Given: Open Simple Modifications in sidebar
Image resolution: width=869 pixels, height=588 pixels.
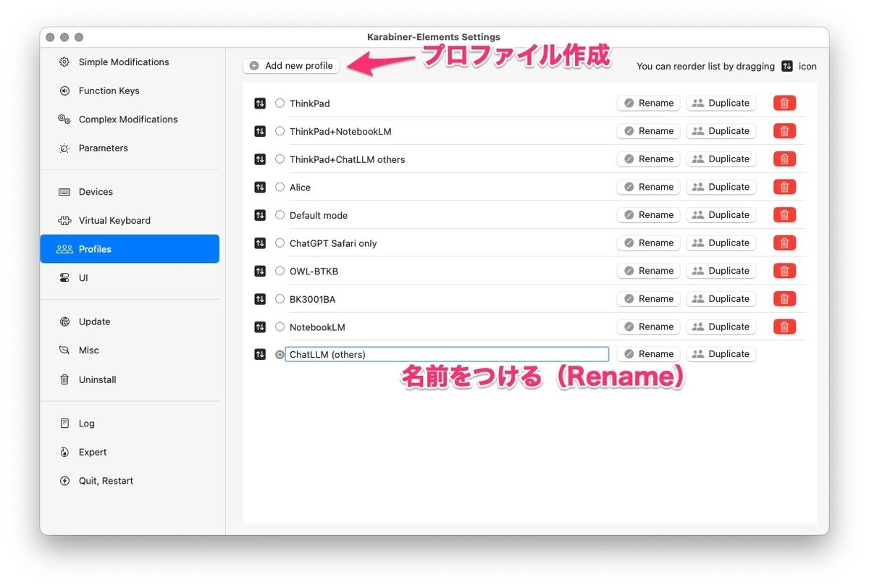Looking at the screenshot, I should click(130, 62).
